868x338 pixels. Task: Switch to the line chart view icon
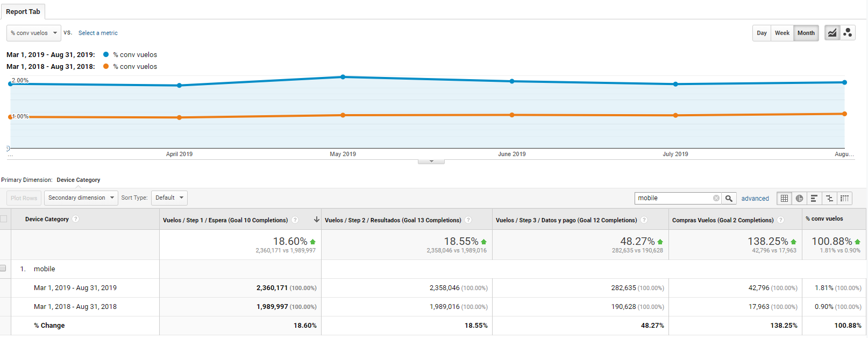[832, 33]
